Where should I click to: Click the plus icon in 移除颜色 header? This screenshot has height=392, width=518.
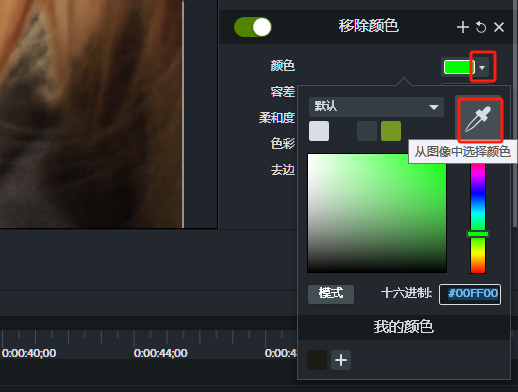tap(463, 27)
